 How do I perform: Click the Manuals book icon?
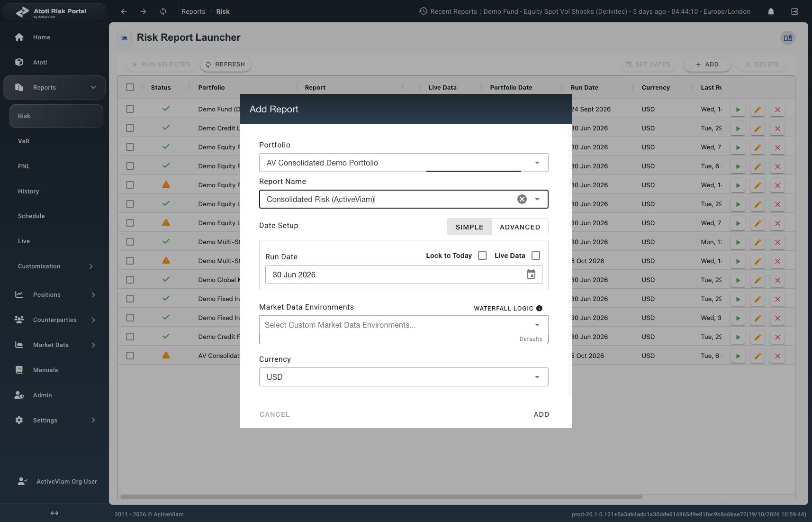[19, 370]
